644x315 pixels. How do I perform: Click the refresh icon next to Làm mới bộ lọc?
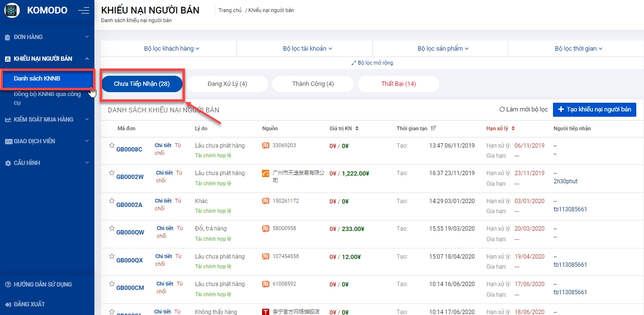click(502, 110)
